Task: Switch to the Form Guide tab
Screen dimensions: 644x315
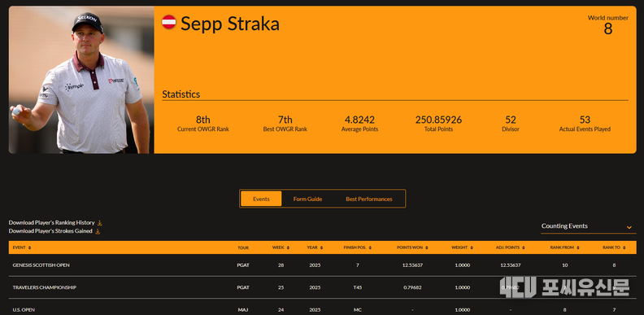Action: pyautogui.click(x=307, y=199)
